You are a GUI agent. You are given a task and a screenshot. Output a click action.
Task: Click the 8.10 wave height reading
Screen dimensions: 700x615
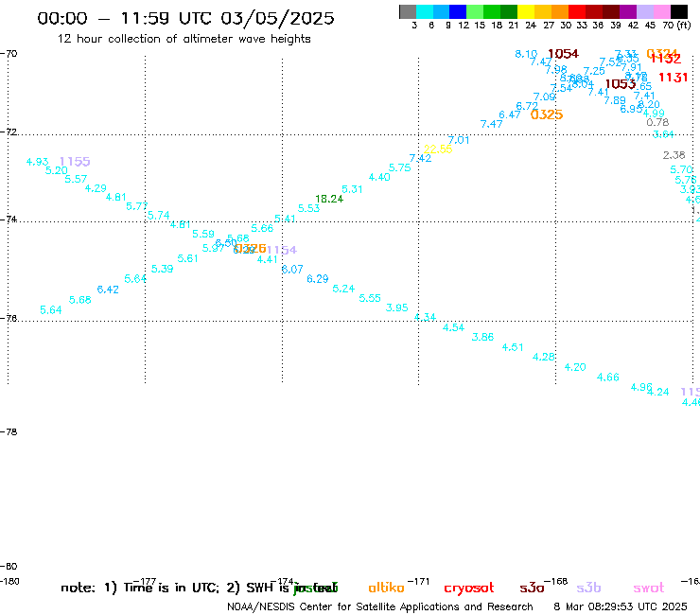tap(526, 54)
